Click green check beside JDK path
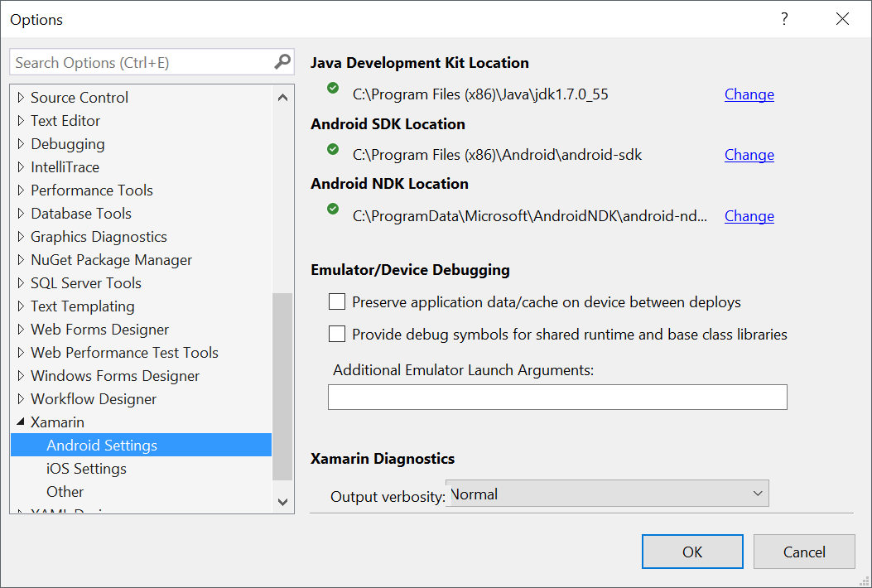Screen dimensions: 872x588 pos(333,88)
